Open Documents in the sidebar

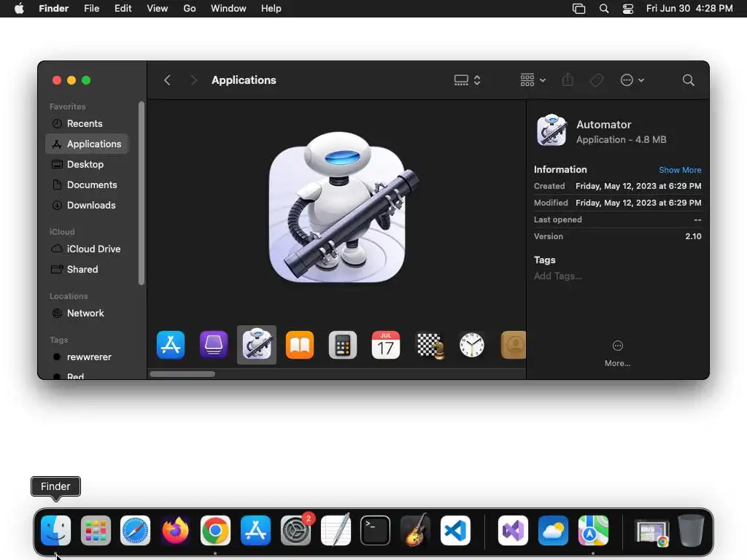(87, 184)
